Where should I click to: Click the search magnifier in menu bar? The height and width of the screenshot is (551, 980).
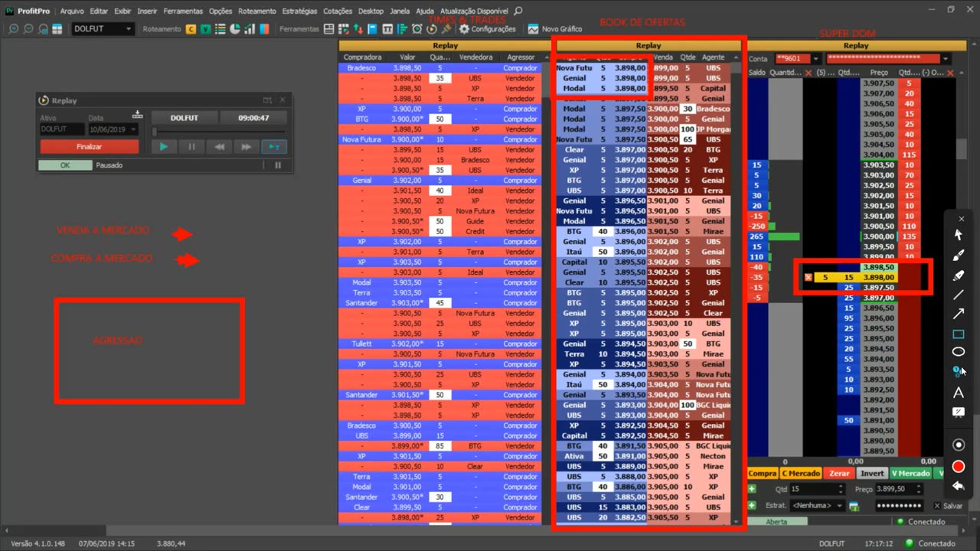[x=518, y=11]
